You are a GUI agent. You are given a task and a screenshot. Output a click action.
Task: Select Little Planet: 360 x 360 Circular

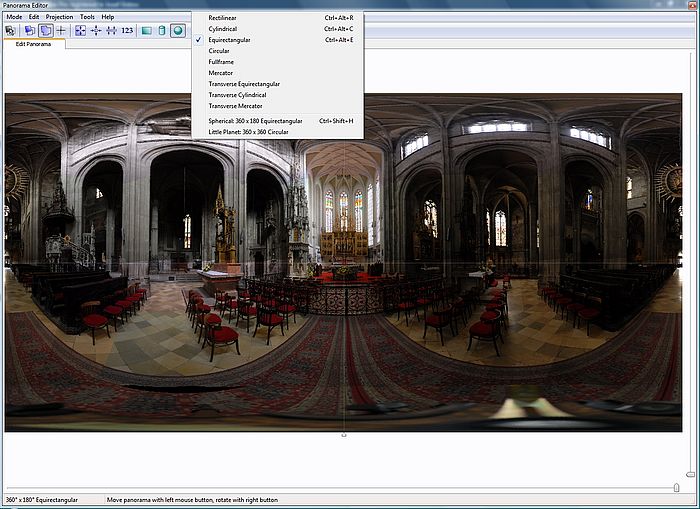pyautogui.click(x=248, y=131)
